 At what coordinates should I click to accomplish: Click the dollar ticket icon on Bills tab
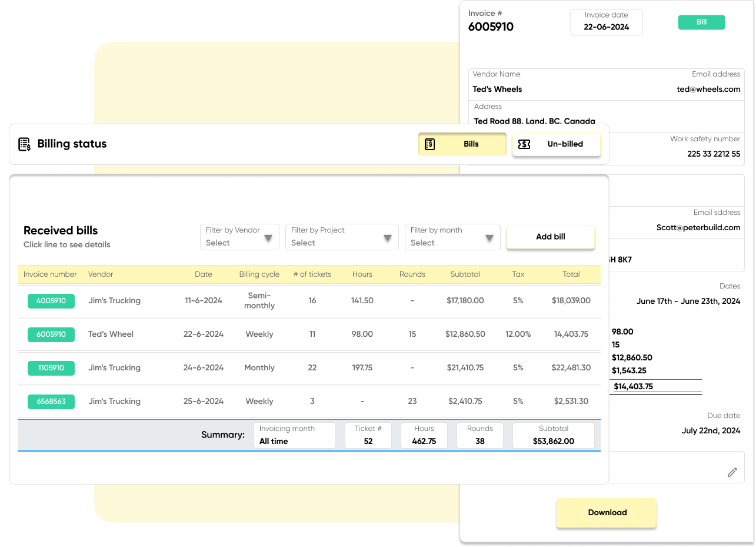coord(429,144)
